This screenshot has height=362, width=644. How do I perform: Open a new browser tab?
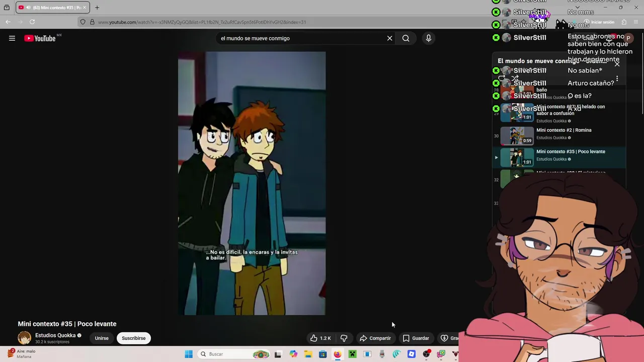point(97,8)
